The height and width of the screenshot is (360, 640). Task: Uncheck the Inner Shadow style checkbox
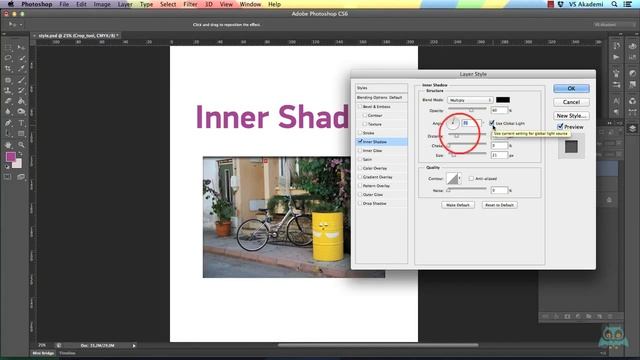(360, 141)
